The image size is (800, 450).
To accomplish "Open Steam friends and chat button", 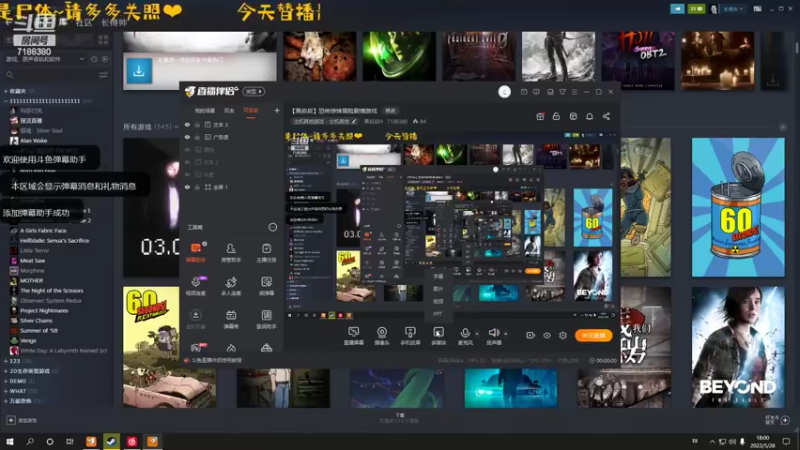I will 778,420.
